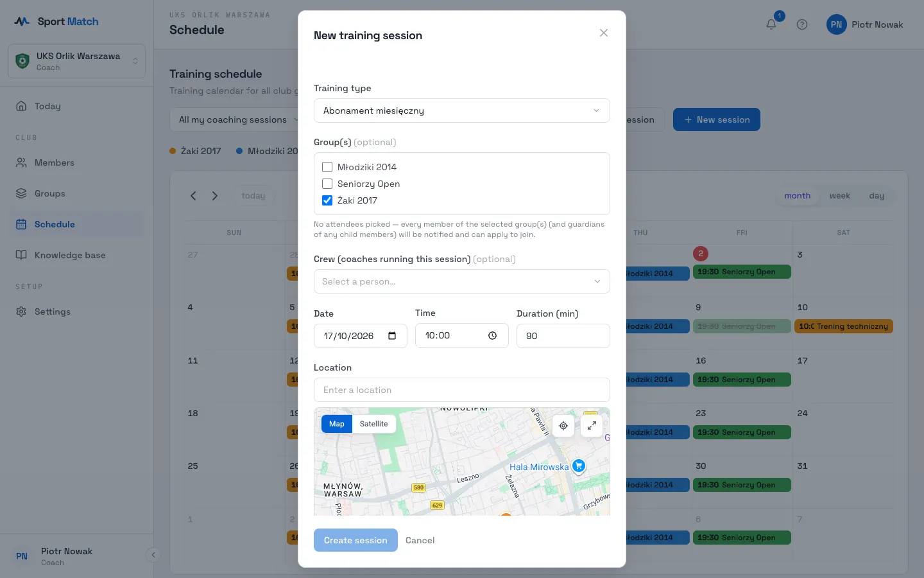Image resolution: width=924 pixels, height=578 pixels.
Task: Uncheck the Żaki 2017 group
Action: pos(327,200)
